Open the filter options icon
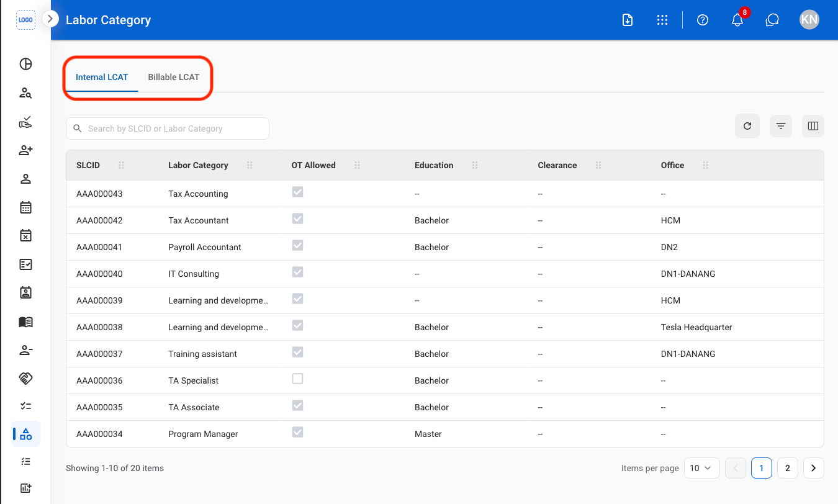The height and width of the screenshot is (504, 838). (781, 126)
